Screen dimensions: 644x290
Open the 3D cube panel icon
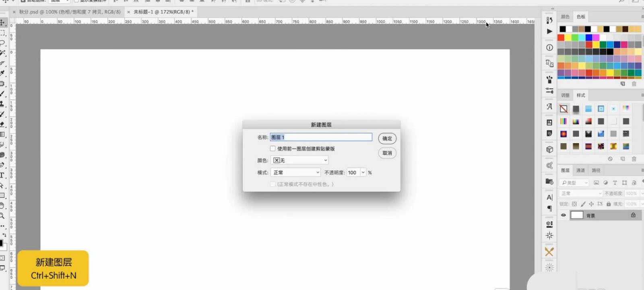pos(549,149)
